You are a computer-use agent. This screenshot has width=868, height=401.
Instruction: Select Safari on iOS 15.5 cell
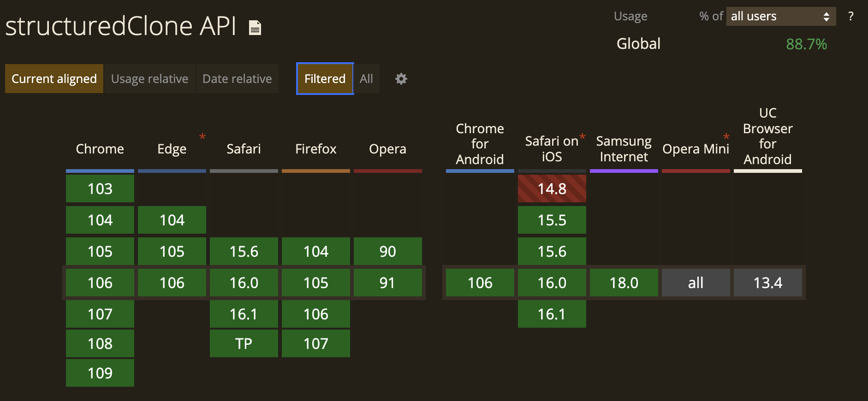coord(552,220)
